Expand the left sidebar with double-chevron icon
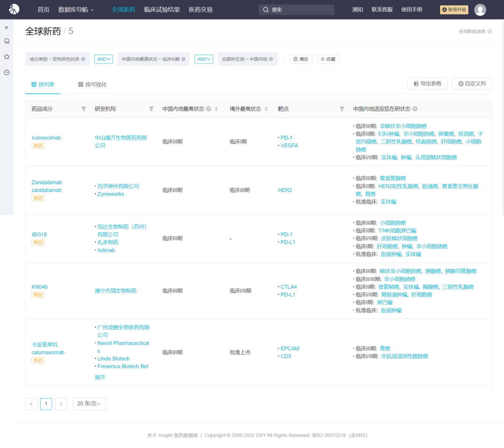Viewport: 504px width, 448px height. coord(7,28)
